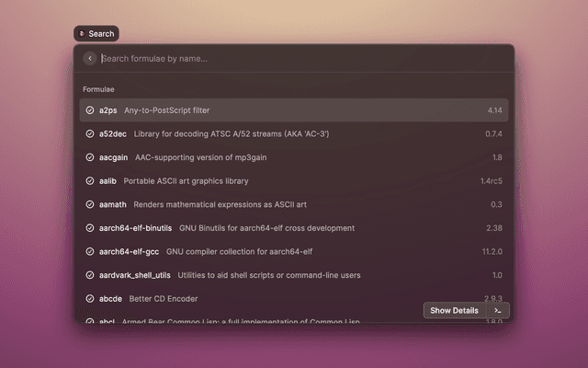Screen dimensions: 588x368
Task: Open the aardvark_shell_utils formula
Action: (276, 275)
